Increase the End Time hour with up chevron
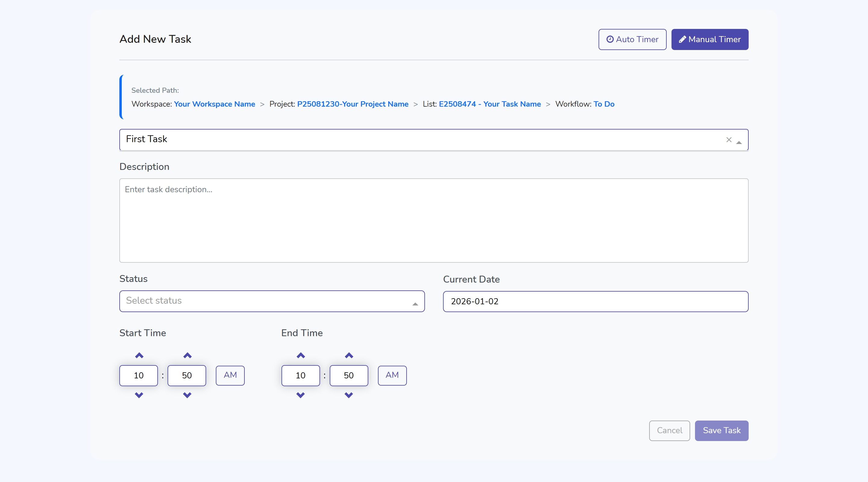This screenshot has height=482, width=868. click(301, 355)
